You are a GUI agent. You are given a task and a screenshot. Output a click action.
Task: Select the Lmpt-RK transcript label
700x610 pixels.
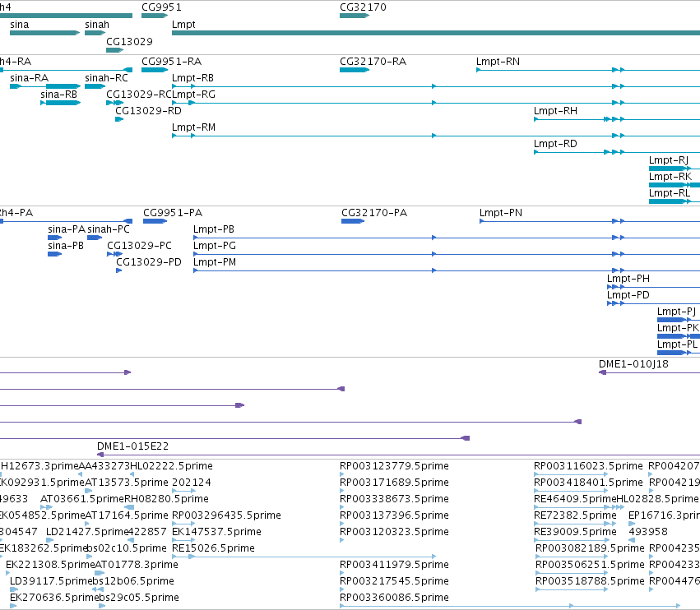click(x=670, y=177)
